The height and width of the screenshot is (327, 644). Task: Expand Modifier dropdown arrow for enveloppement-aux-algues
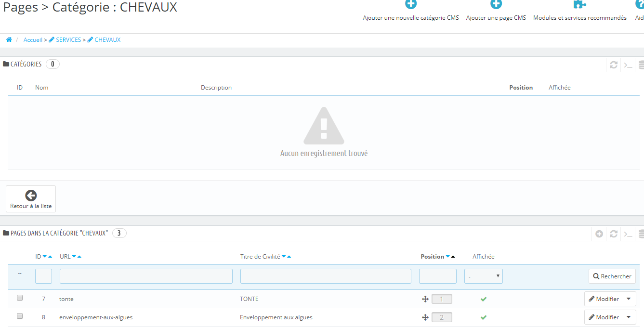click(x=629, y=317)
